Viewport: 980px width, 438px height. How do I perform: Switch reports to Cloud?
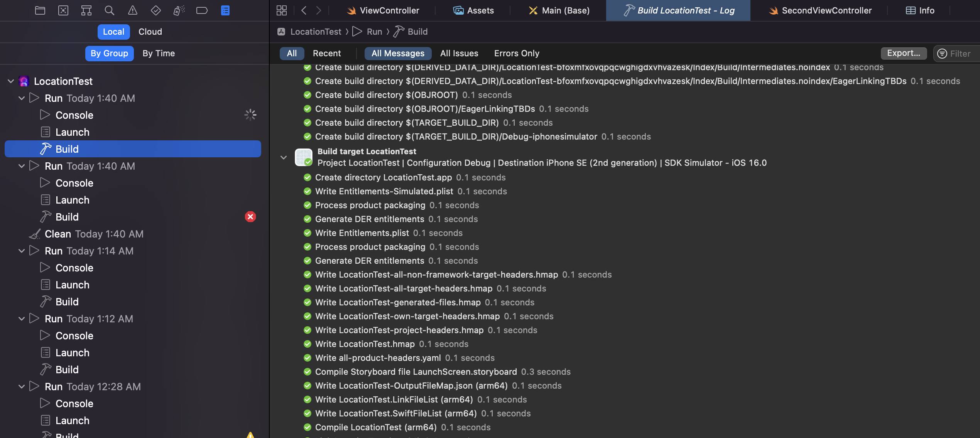click(x=150, y=32)
